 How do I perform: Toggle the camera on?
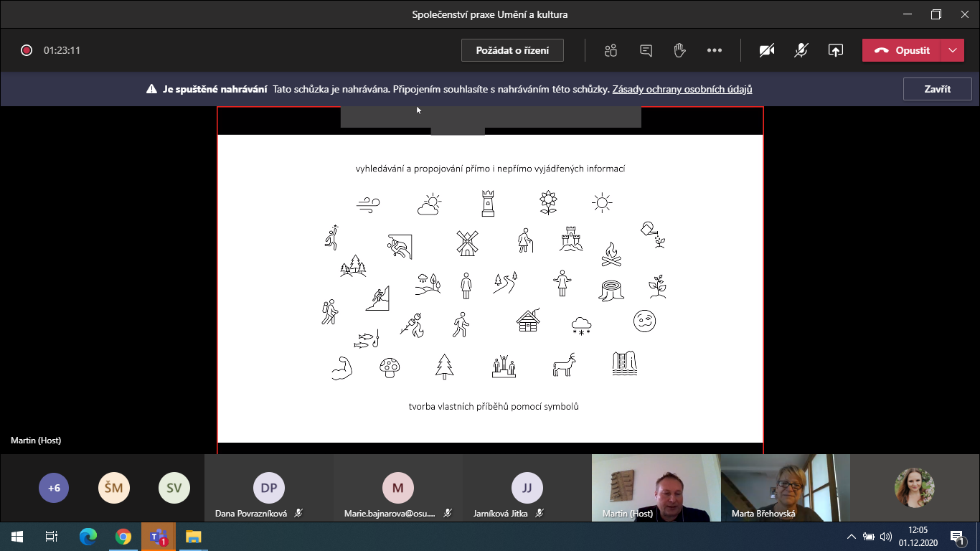click(x=767, y=50)
